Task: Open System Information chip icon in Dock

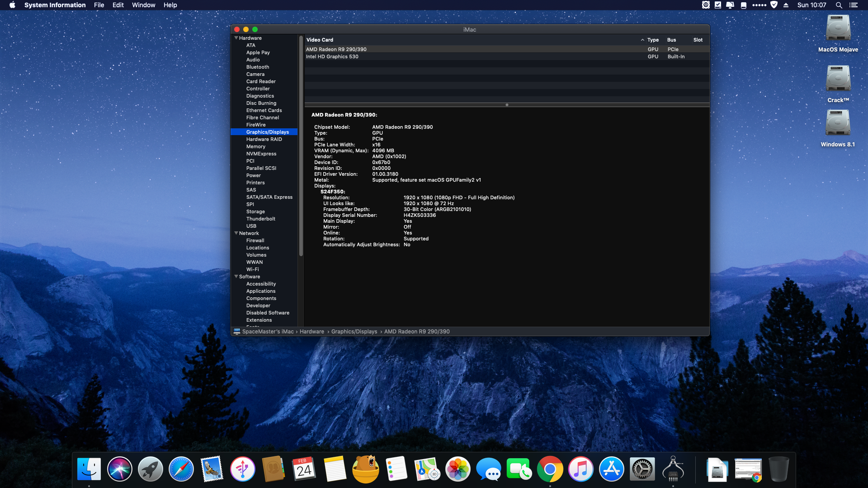Action: pos(673,469)
